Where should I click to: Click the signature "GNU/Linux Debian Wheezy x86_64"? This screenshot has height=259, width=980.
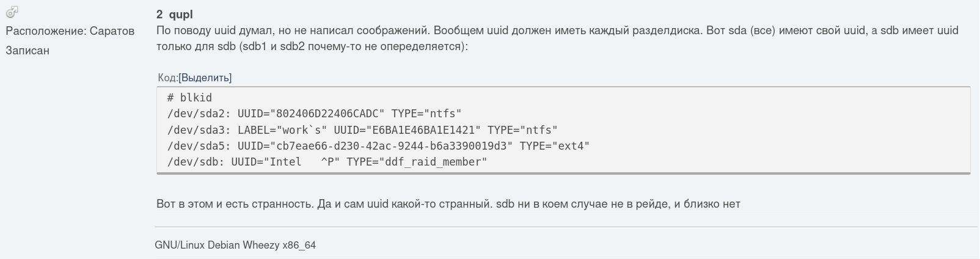(235, 246)
